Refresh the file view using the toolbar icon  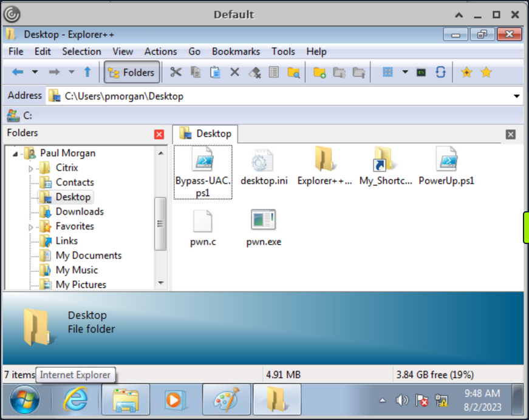pos(441,72)
